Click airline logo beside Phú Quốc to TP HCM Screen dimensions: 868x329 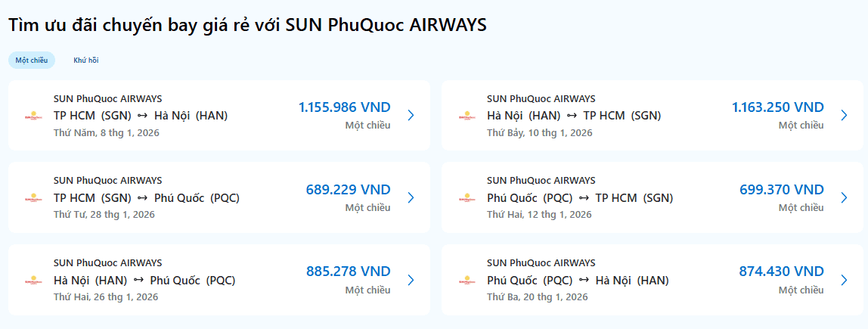tap(465, 198)
